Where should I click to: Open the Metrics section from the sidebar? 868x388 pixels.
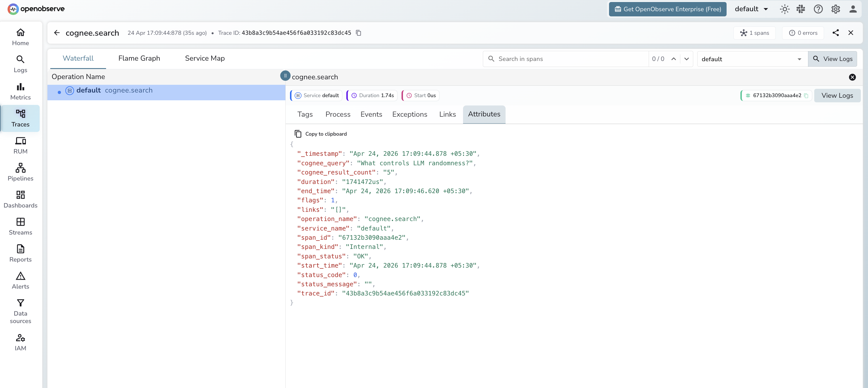(20, 91)
